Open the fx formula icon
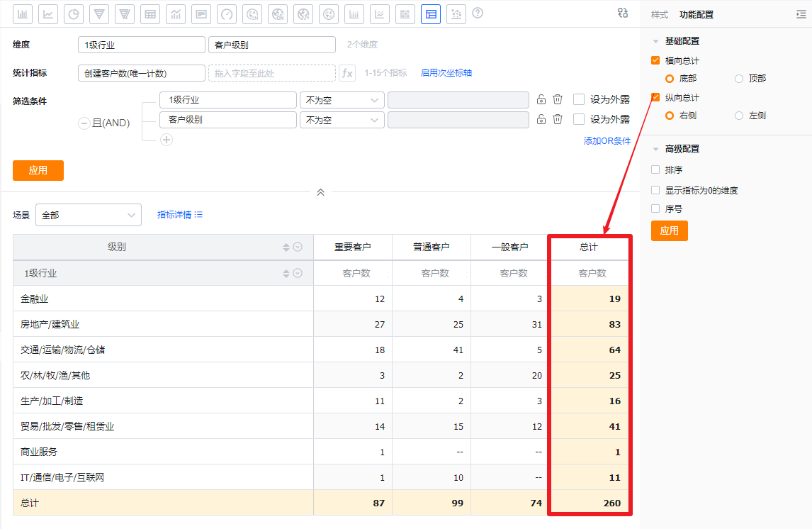The height and width of the screenshot is (529, 812). 347,73
